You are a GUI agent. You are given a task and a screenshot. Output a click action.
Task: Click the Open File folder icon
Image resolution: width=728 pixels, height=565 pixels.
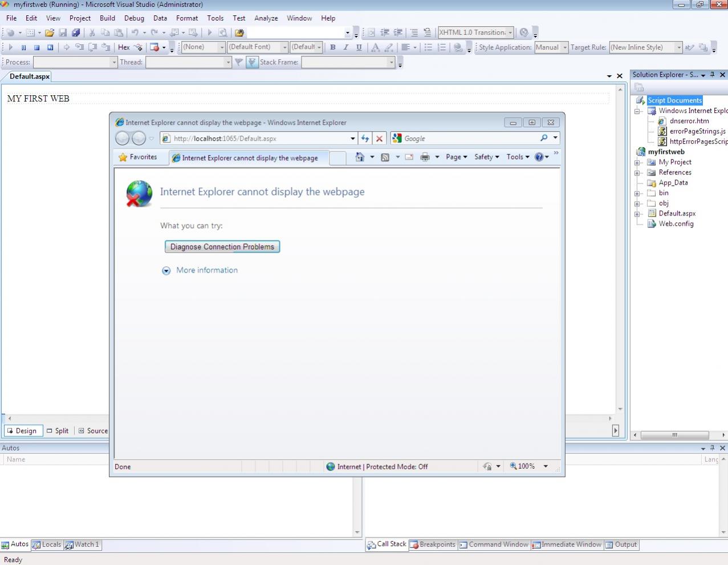(x=50, y=32)
